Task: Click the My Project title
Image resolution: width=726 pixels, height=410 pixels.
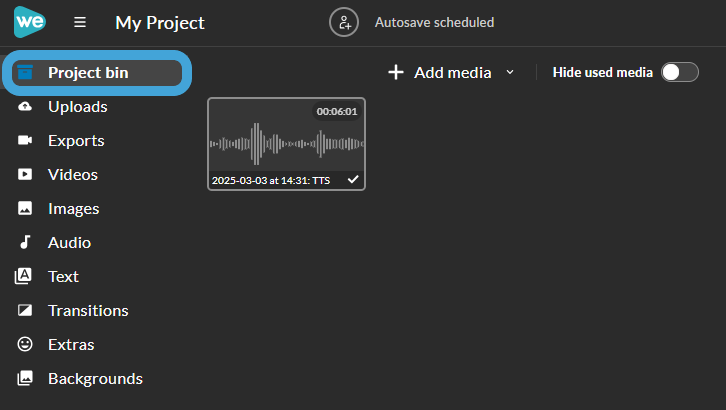Action: point(160,23)
